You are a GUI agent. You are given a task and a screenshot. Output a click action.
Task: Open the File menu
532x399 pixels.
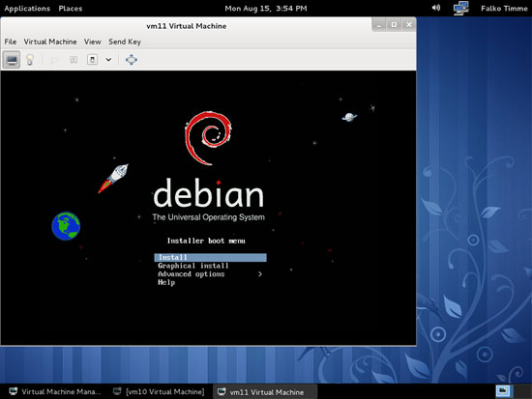pos(11,42)
